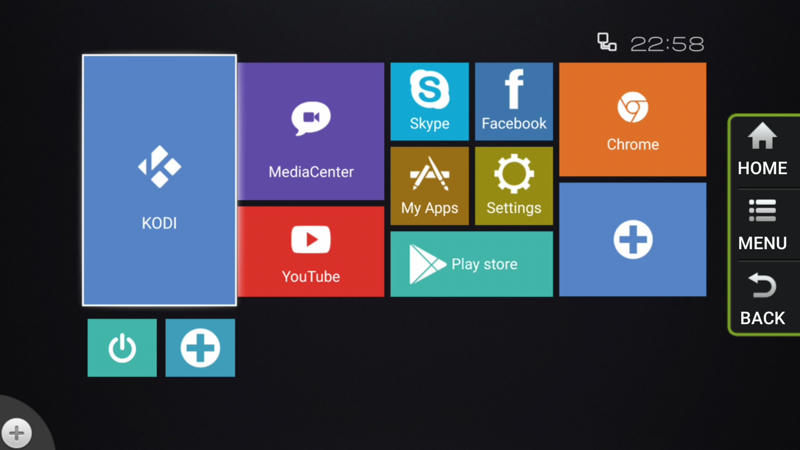This screenshot has height=450, width=800.
Task: Click the network status icon
Action: (607, 42)
